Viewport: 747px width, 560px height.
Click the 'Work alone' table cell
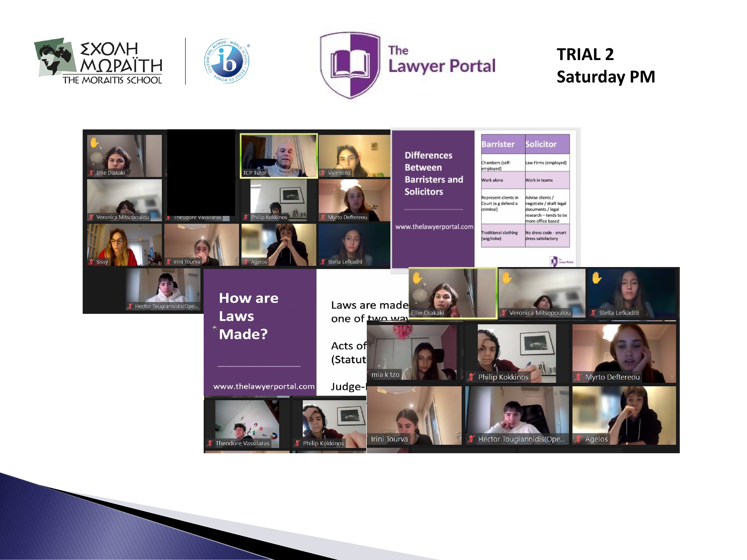tap(503, 180)
